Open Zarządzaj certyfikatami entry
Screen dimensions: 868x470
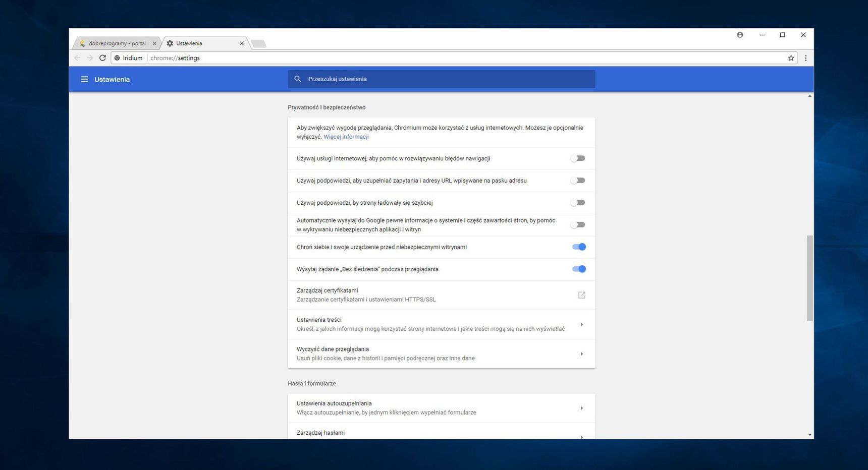[x=442, y=295]
